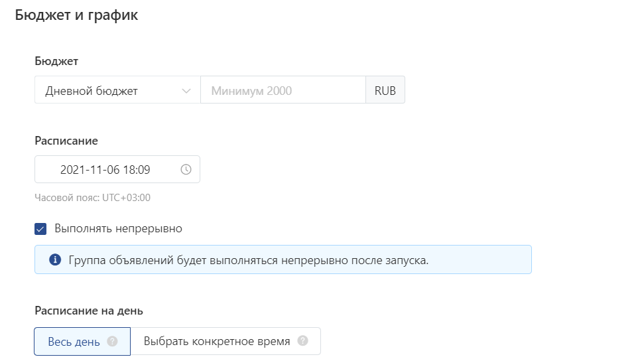Click the question mark icon beside Весь день
644x363 pixels.
pyautogui.click(x=112, y=341)
